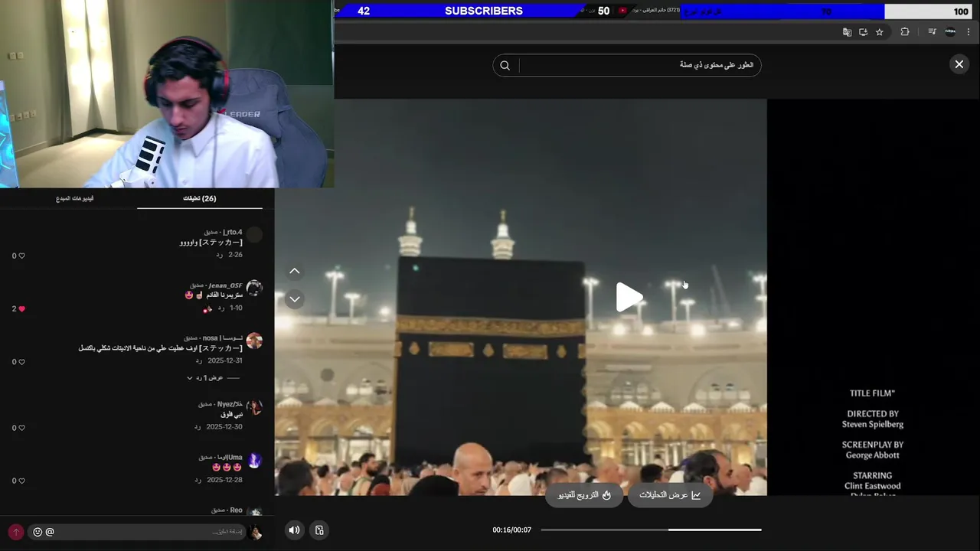Go to next video with down arrow
The image size is (980, 551).
click(x=295, y=299)
